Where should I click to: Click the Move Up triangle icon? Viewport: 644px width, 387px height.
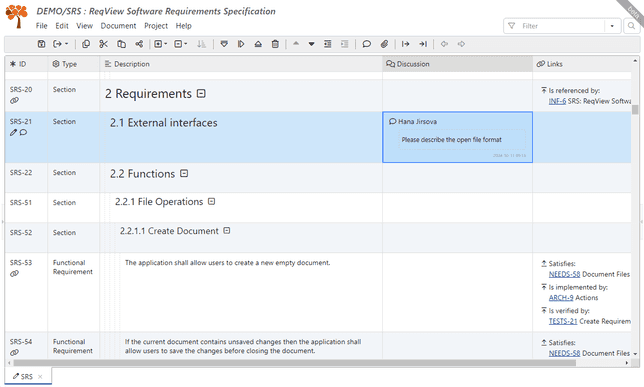click(x=296, y=44)
